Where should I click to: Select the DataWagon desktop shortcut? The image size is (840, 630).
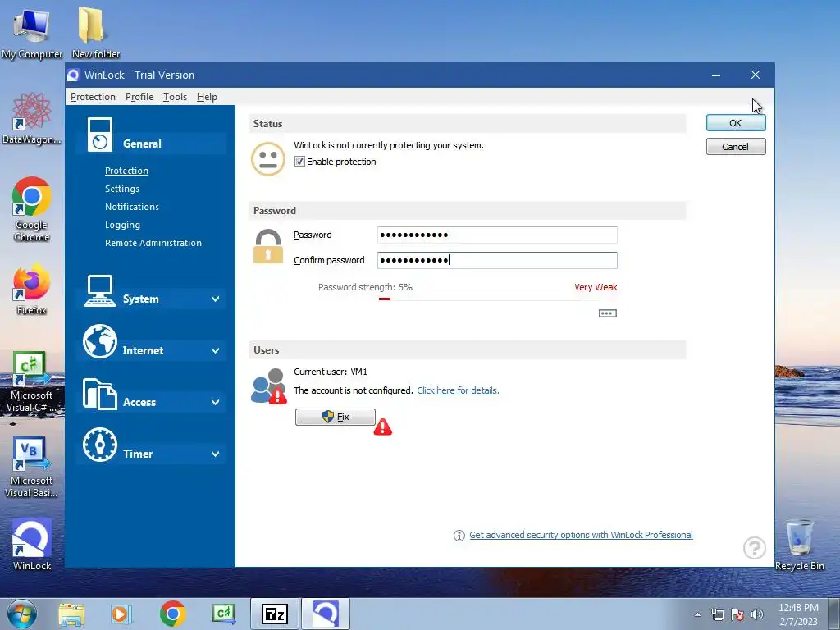(x=32, y=118)
